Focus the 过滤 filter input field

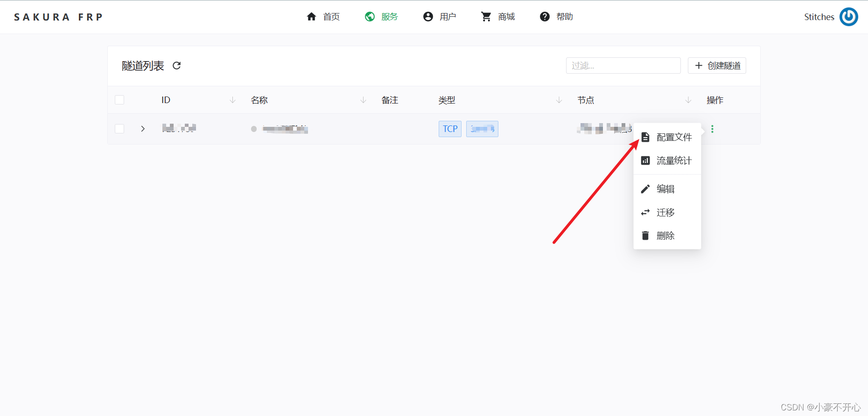tap(623, 66)
